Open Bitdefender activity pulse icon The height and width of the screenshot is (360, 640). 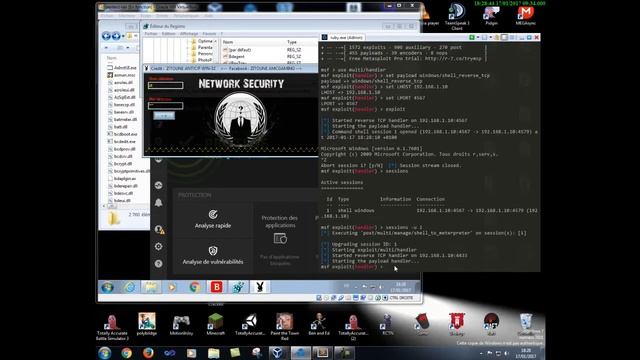159,185
